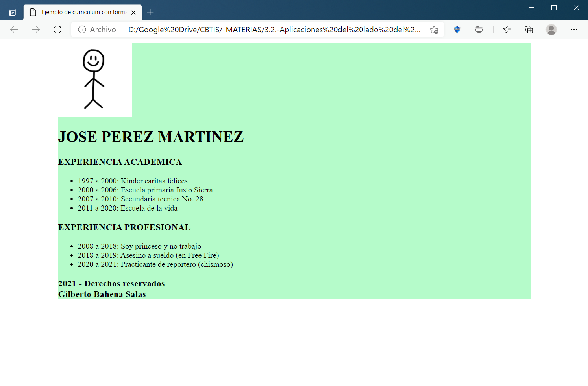Screen dimensions: 588x386
Task: Navigate back with the left arrow
Action: [14, 29]
